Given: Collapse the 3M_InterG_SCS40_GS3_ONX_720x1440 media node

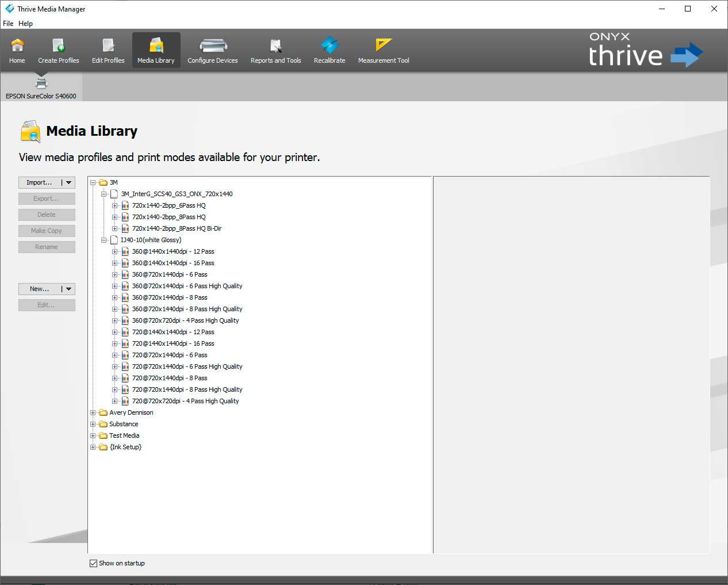Looking at the screenshot, I should pos(104,194).
